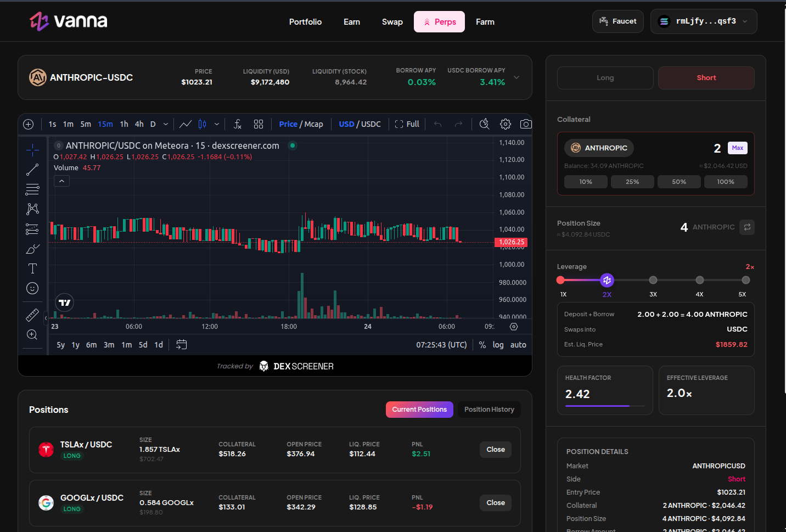Open ANTHROPIC collateral token selector

click(x=599, y=148)
